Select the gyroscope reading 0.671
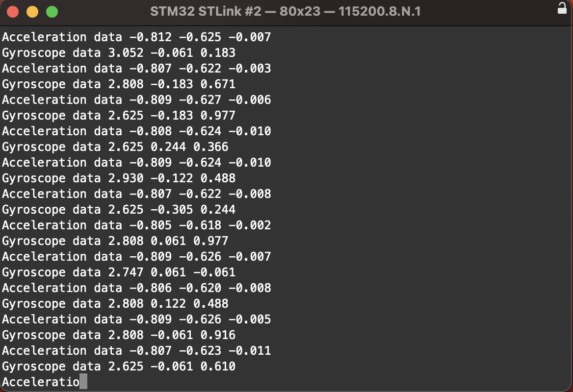The height and width of the screenshot is (392, 573). click(x=218, y=84)
